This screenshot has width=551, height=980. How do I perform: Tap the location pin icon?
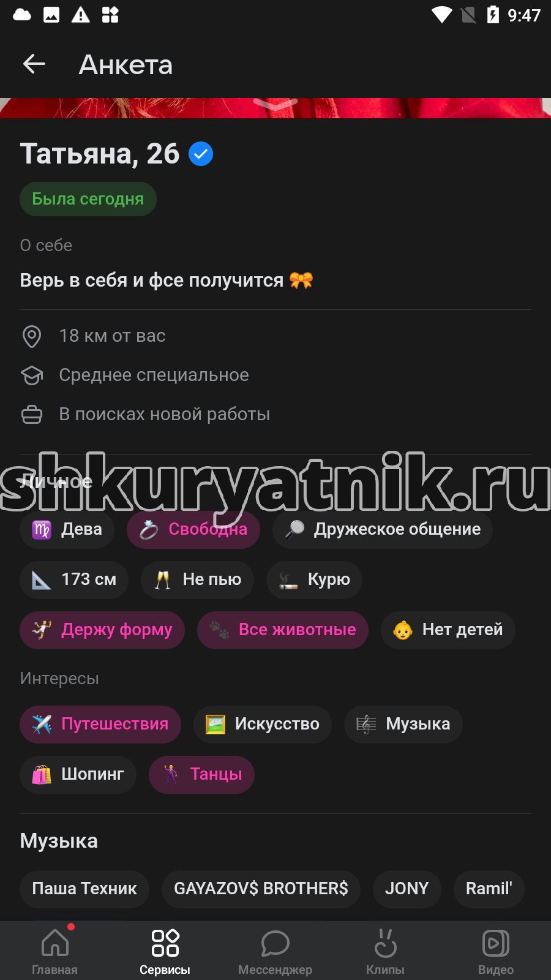point(32,336)
